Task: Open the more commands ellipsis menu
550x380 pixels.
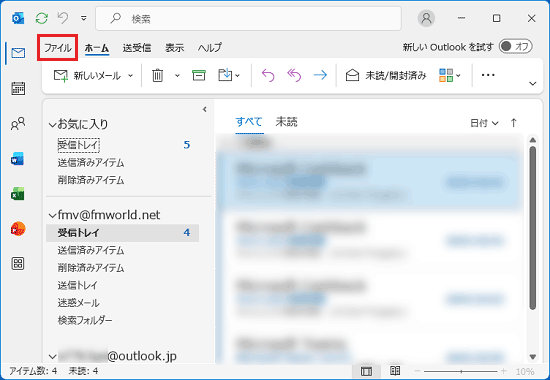Action: click(x=488, y=75)
